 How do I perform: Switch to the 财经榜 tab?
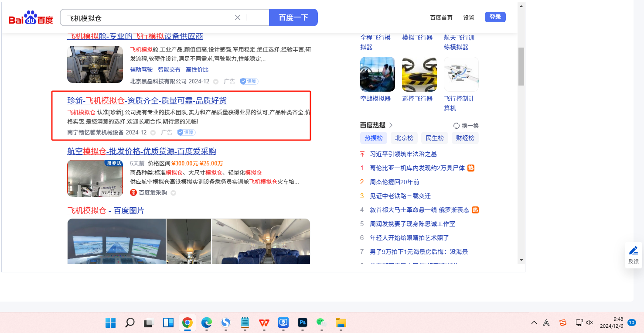coord(465,138)
